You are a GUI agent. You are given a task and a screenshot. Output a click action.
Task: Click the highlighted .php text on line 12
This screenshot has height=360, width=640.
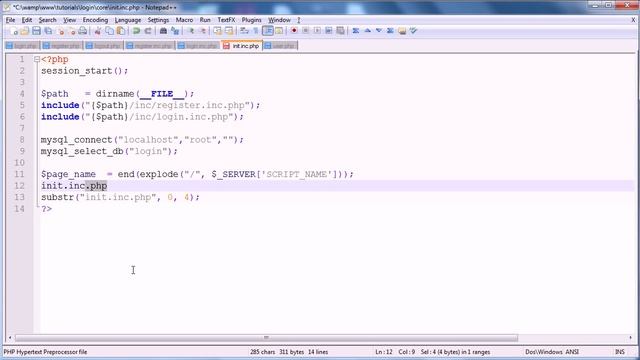pyautogui.click(x=96, y=186)
